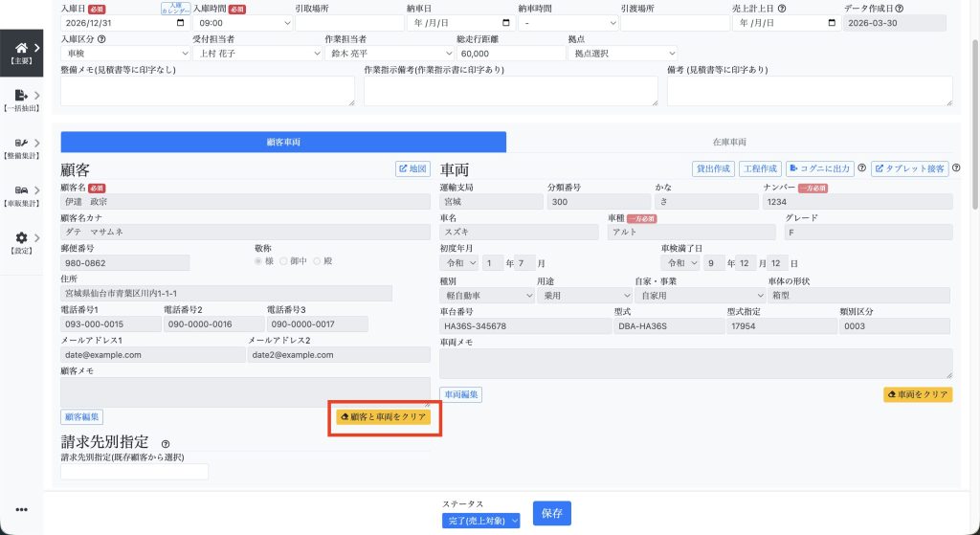Open the 整備集計 sidebar icon
This screenshot has width=980, height=535.
[x=21, y=147]
